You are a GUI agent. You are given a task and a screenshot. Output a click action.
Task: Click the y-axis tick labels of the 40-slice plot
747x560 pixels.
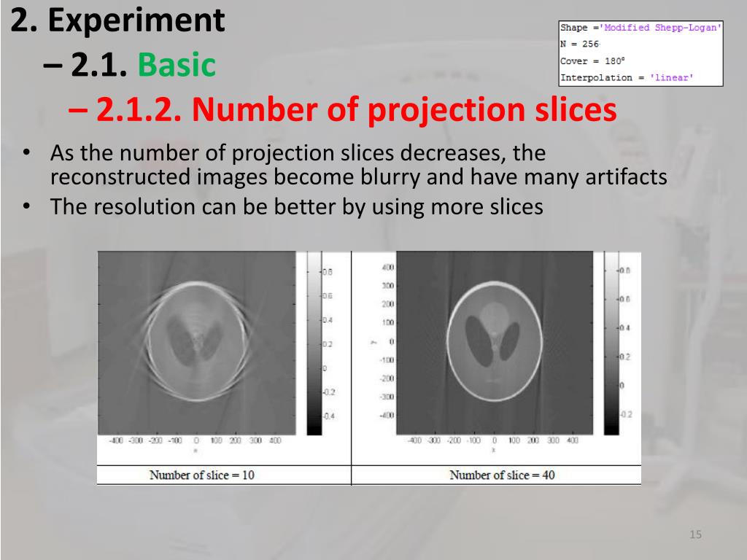point(387,341)
